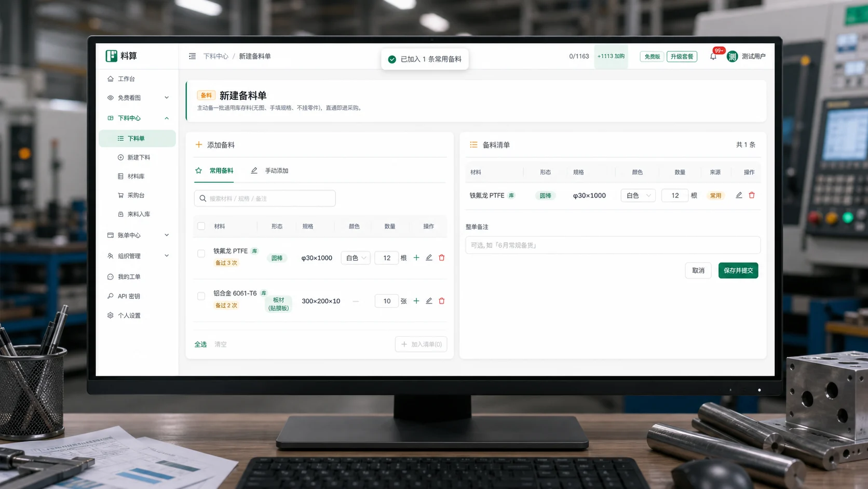Screen dimensions: 868x489
Task: Click the 清空 link
Action: point(221,345)
